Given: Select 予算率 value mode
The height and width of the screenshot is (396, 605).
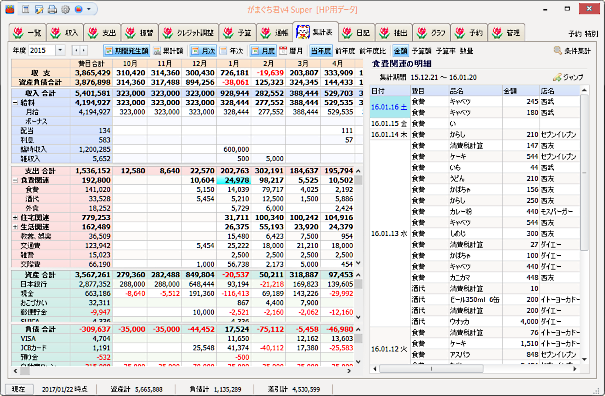Looking at the screenshot, I should (x=445, y=51).
